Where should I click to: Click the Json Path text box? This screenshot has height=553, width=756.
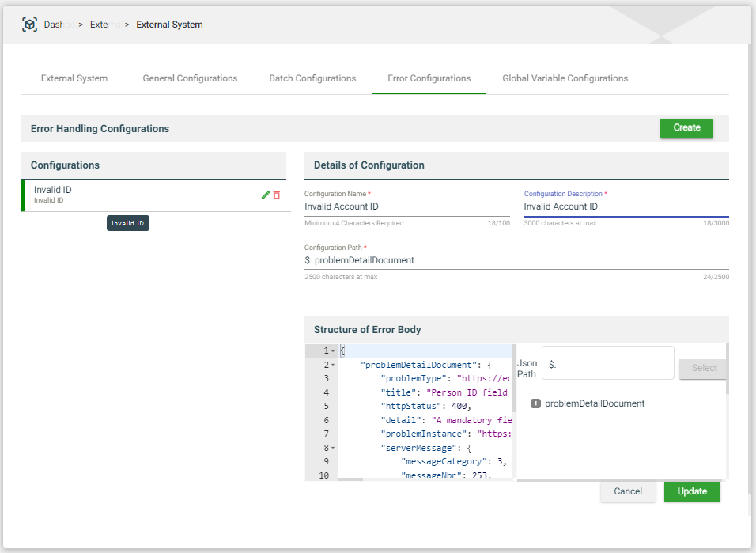click(607, 364)
